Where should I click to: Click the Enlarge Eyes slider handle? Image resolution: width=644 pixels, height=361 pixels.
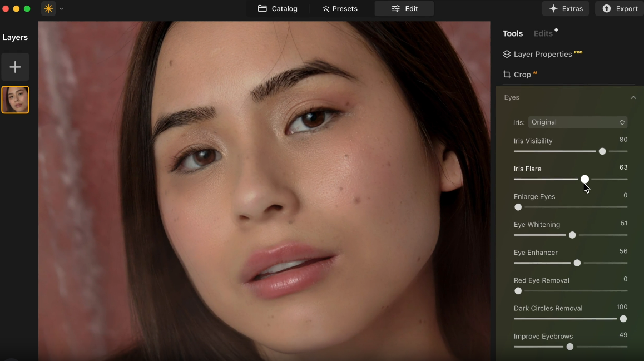(518, 207)
